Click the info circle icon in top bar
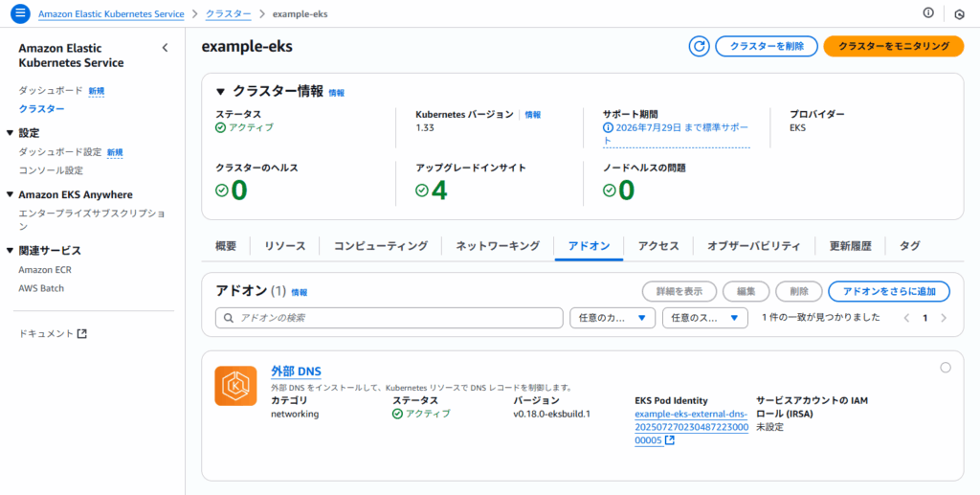The width and height of the screenshot is (980, 495). point(928,13)
